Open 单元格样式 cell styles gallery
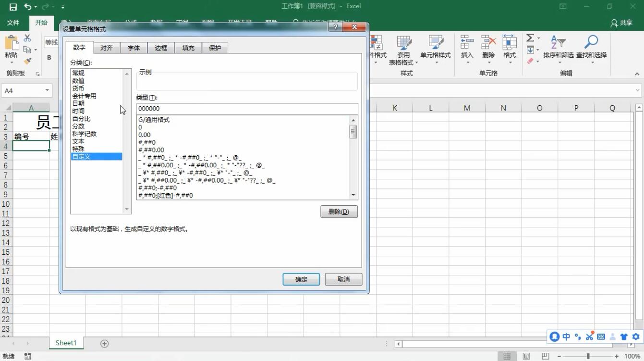The height and width of the screenshot is (361, 644). [x=435, y=50]
